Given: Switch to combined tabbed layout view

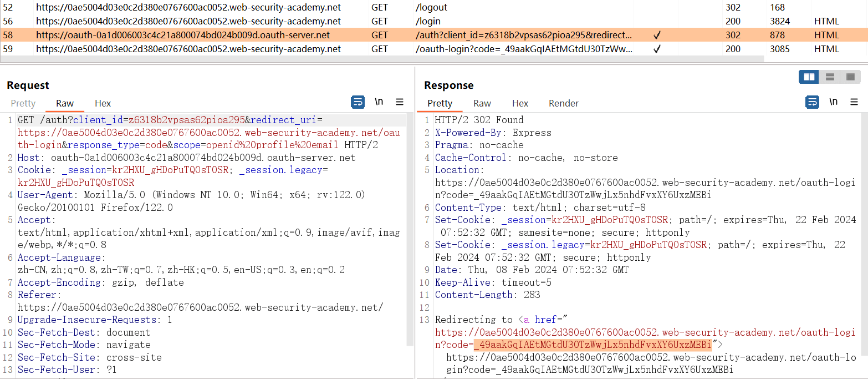Looking at the screenshot, I should (x=850, y=77).
